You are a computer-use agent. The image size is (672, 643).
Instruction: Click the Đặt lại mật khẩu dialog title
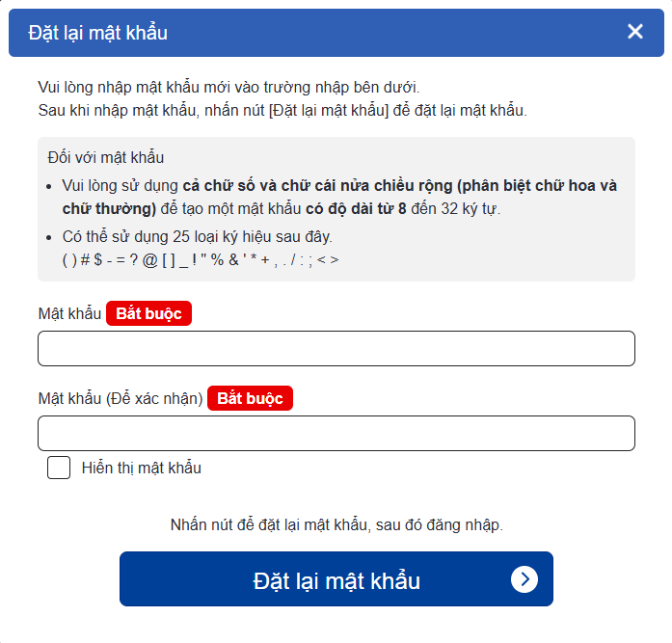pyautogui.click(x=98, y=33)
